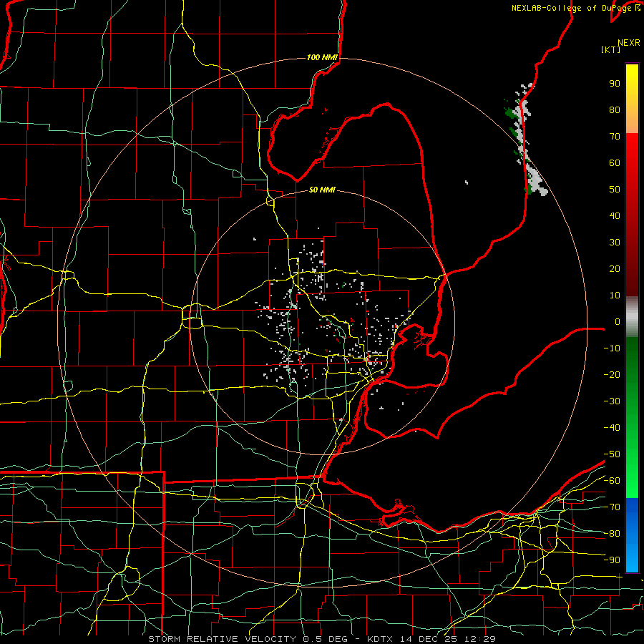Click the 90 tick label on velocity scale

point(615,84)
